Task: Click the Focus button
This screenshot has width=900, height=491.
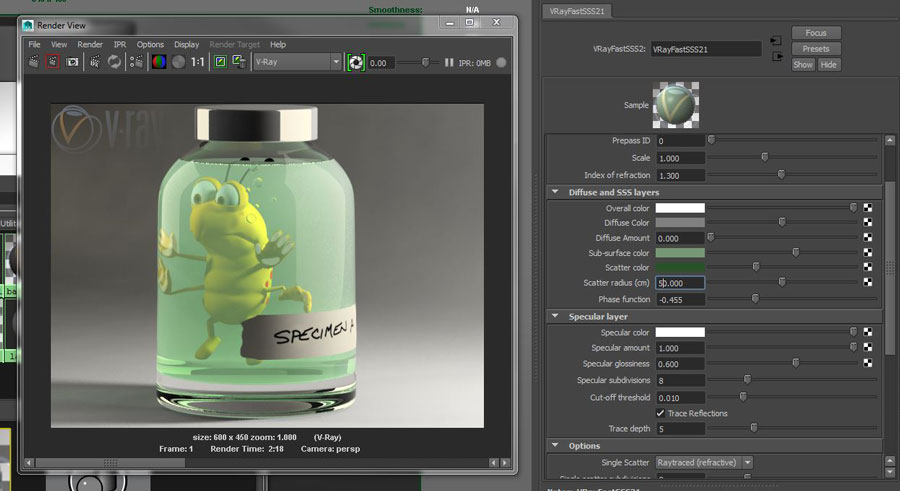Action: (816, 33)
